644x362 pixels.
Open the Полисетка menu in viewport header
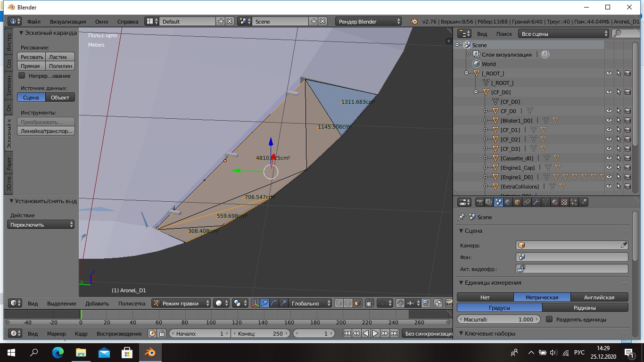click(132, 304)
